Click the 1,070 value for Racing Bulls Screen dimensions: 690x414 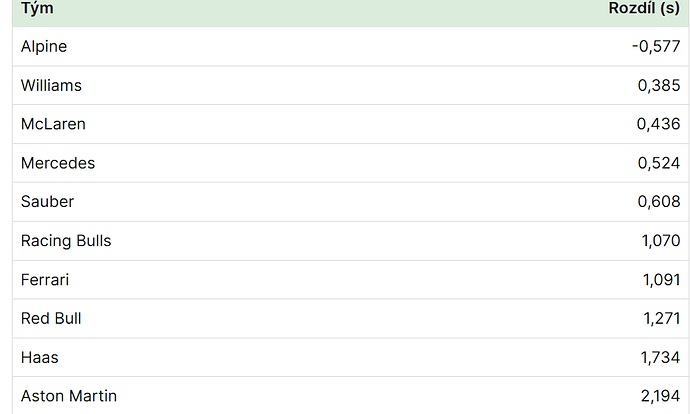(661, 241)
